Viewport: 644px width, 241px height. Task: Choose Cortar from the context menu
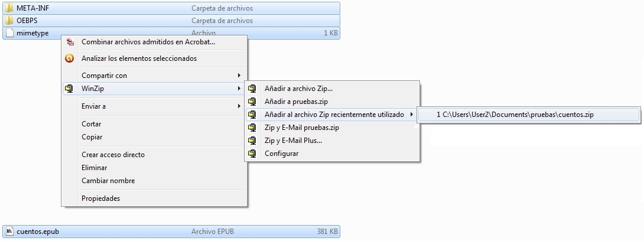pos(91,124)
